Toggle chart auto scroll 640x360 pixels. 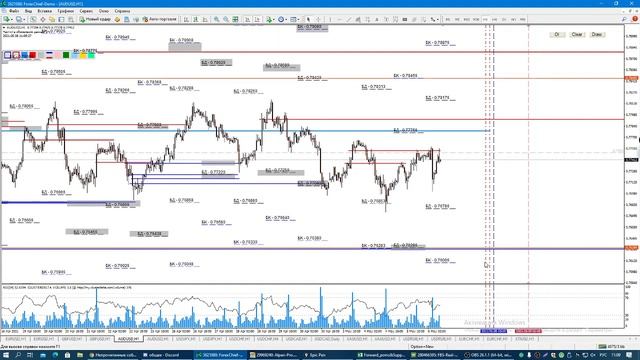(247, 19)
